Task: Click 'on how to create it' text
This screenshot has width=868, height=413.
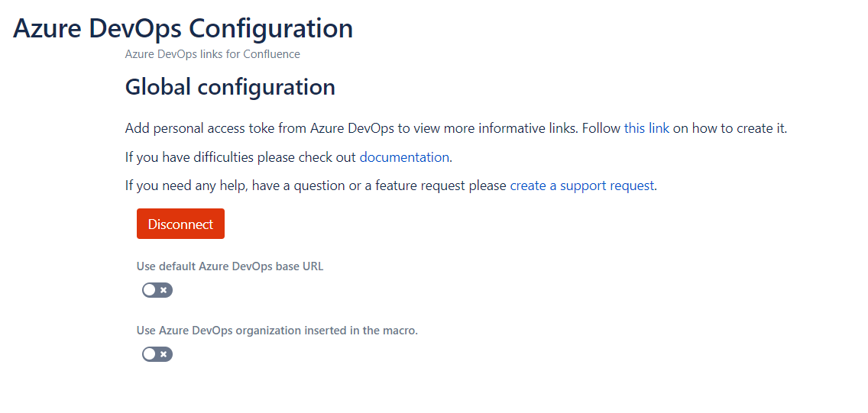Action: 730,128
